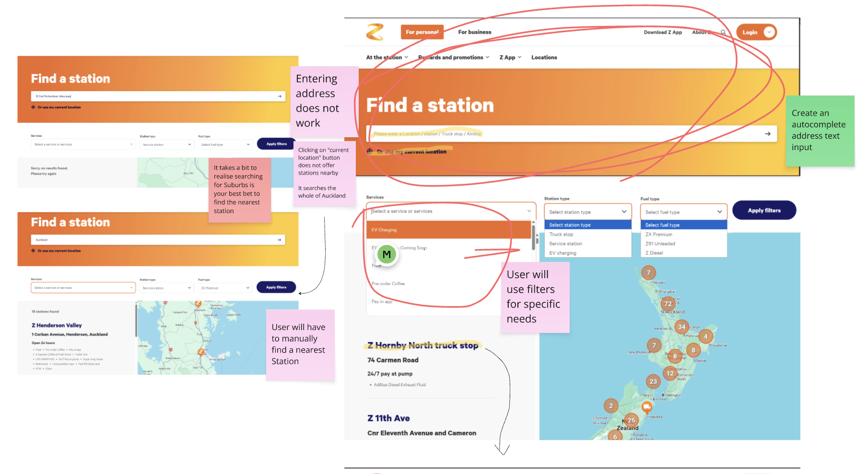Open the ZX Premium fuel dropdown in Auckland mockup
Image resolution: width=868 pixels, height=474 pixels.
[225, 288]
